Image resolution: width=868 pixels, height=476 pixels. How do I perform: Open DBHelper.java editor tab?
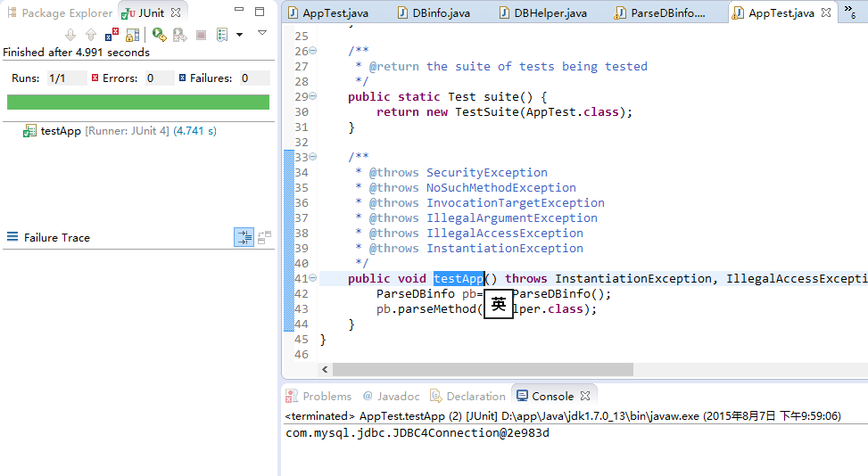point(543,12)
